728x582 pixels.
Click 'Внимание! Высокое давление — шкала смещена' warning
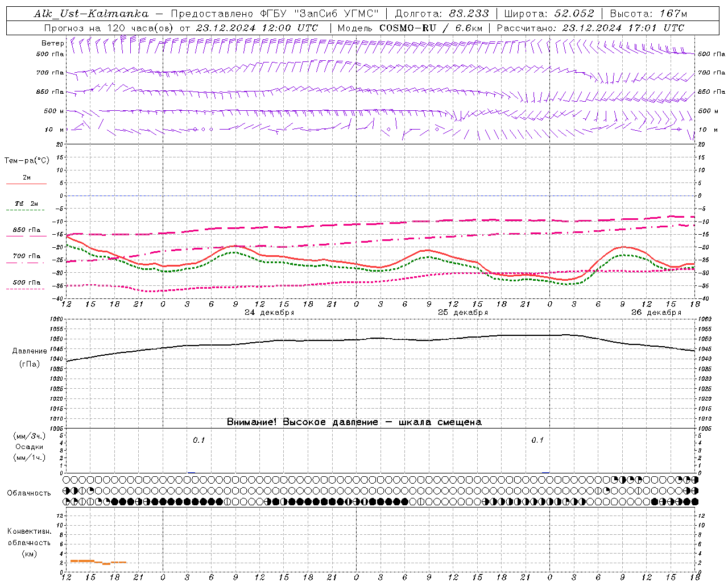(x=354, y=422)
